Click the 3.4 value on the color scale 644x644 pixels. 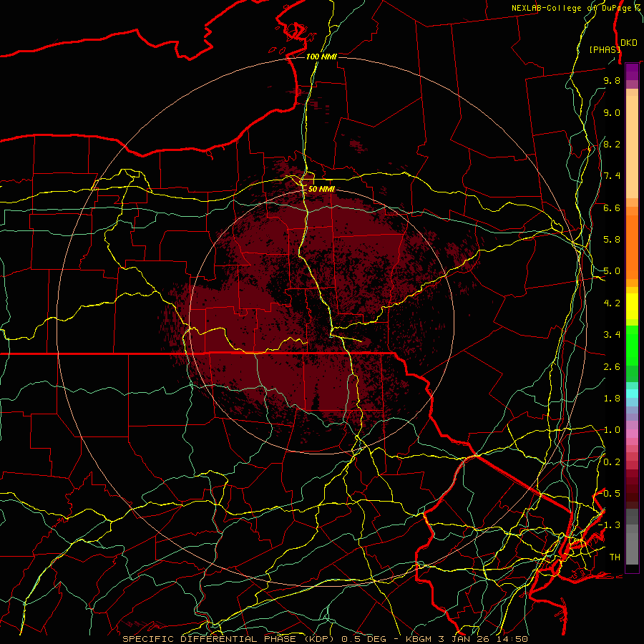pos(612,335)
